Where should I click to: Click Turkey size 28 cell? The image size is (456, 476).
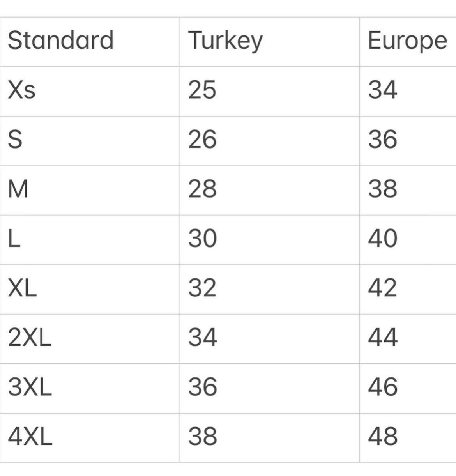coord(202,189)
